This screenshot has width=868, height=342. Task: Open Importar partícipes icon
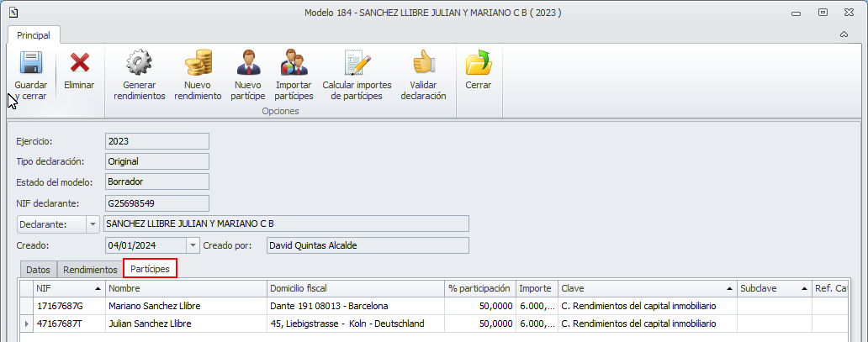[294, 62]
